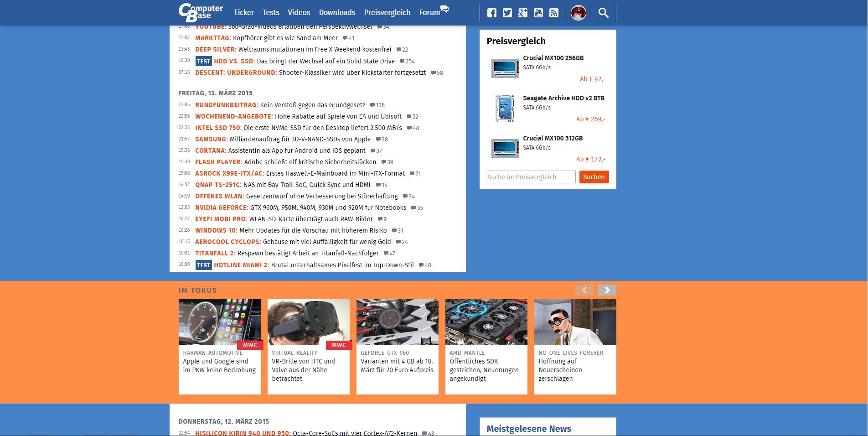Open the Forum menu item
Screen dimensions: 868x436
pos(429,12)
